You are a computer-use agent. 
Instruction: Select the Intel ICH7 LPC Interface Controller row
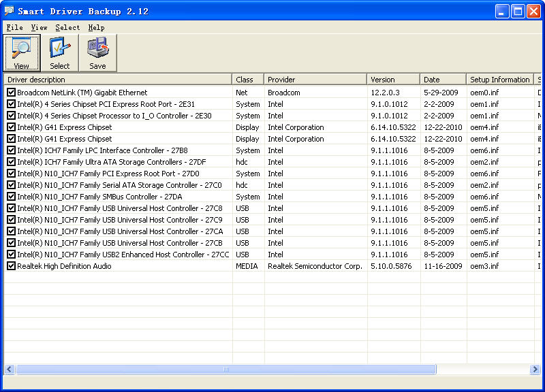tap(103, 150)
